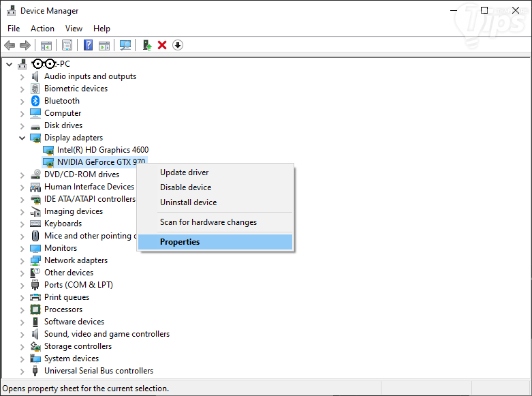Click the Disk drives icon
532x396 pixels.
pos(35,126)
